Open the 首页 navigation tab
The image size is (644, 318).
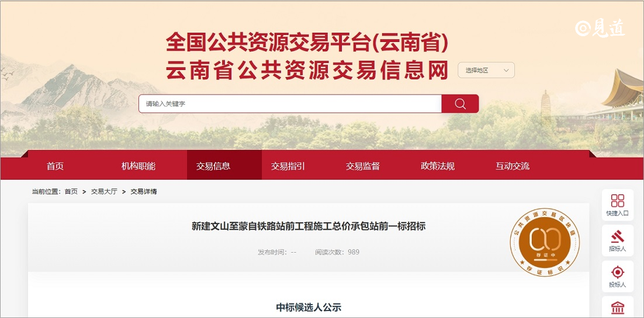coord(55,166)
